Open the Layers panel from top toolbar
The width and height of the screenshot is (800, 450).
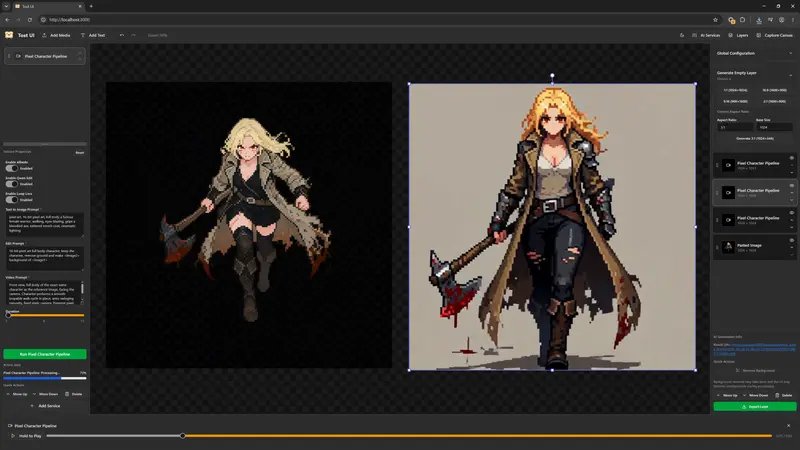pyautogui.click(x=738, y=35)
